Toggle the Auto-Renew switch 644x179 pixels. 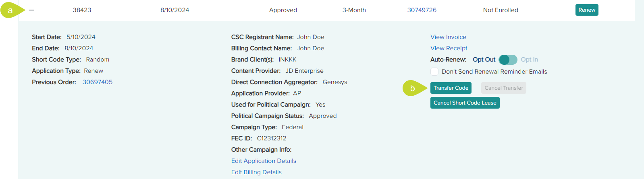[x=508, y=60]
